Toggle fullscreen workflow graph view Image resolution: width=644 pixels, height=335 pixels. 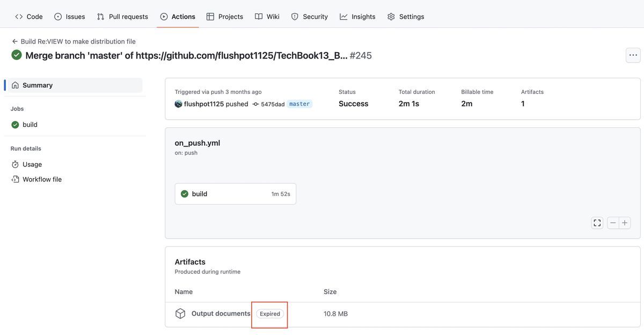597,223
